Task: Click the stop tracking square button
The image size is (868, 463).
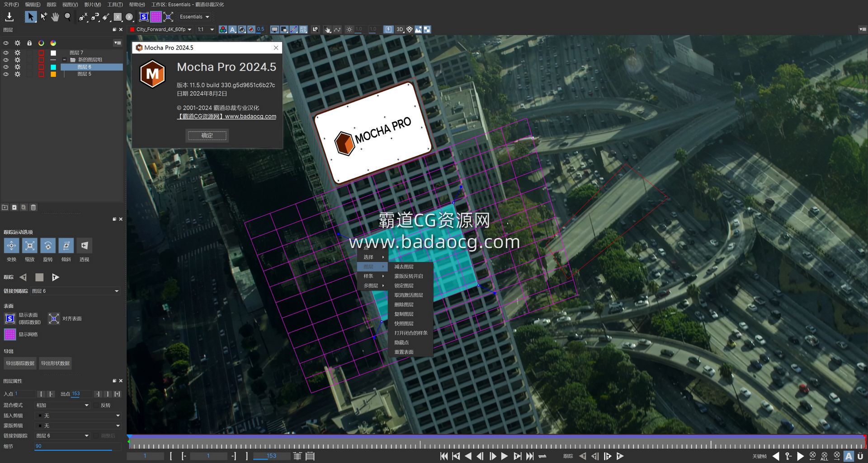Action: (x=39, y=277)
